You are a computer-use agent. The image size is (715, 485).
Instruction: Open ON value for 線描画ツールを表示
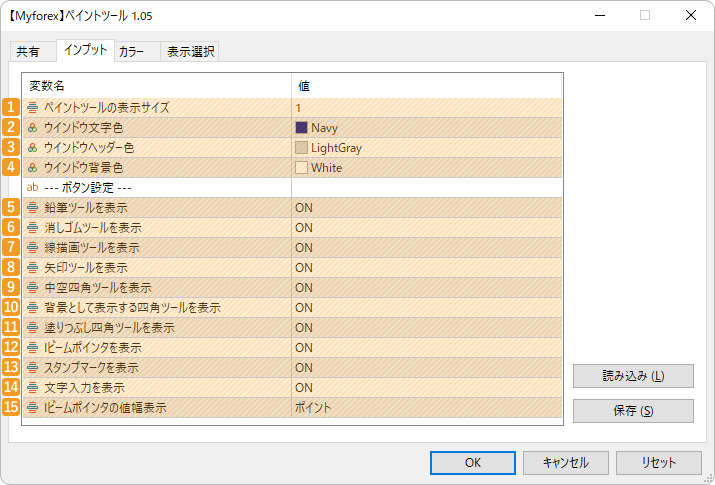point(427,248)
